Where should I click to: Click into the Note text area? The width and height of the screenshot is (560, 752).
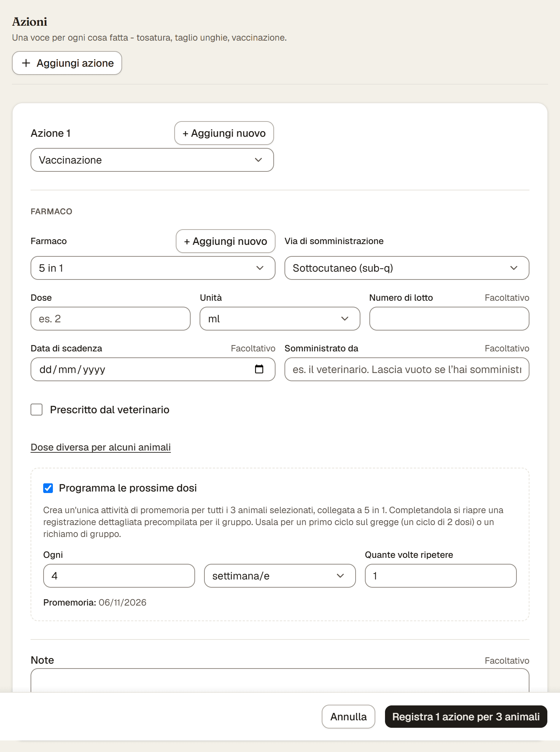(280, 680)
